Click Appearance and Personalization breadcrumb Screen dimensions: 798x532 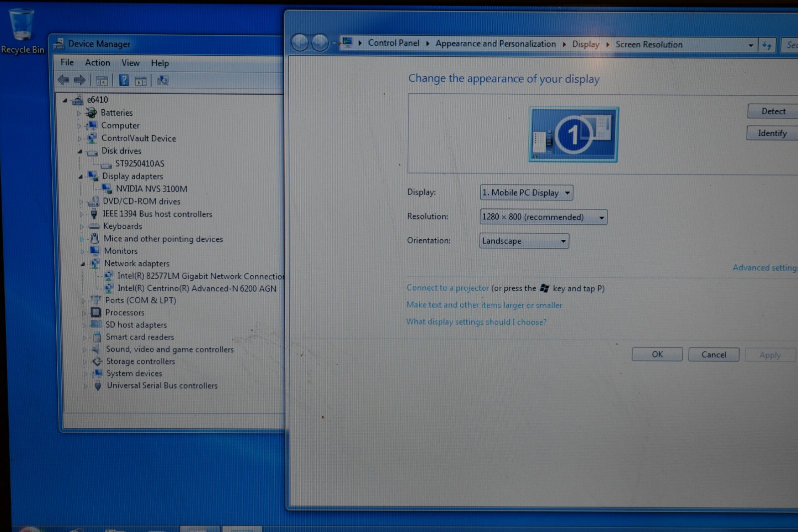(495, 44)
